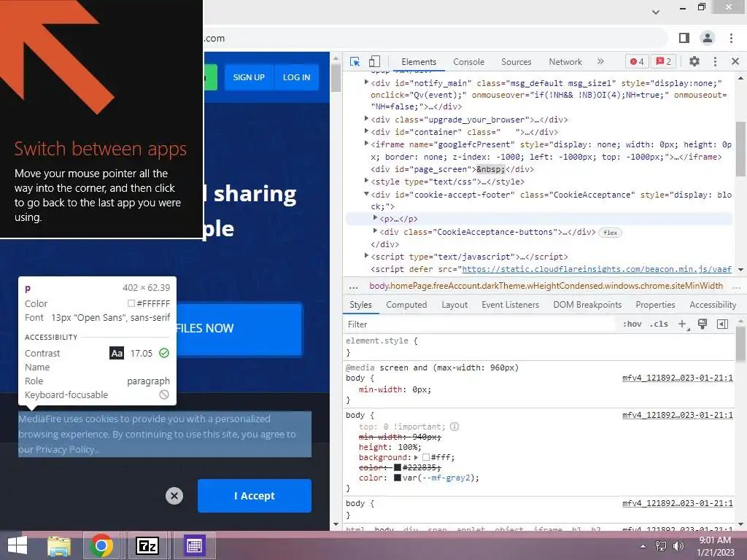747x560 pixels.
Task: Click the network tray icon
Action: (x=661, y=546)
